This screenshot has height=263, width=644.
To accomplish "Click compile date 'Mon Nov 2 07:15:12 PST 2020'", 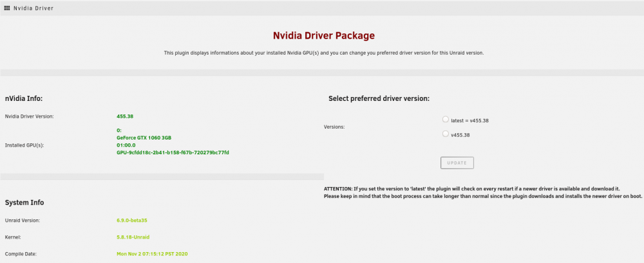I will pyautogui.click(x=153, y=254).
